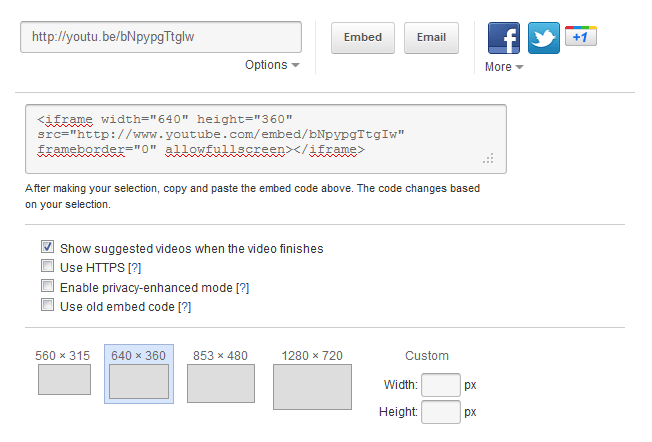
Task: Expand the Options dropdown
Action: pyautogui.click(x=272, y=65)
